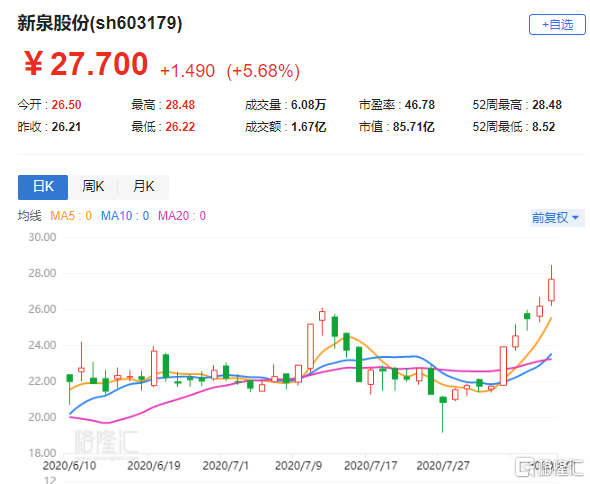Click the 30.00 price axis label
The height and width of the screenshot is (484, 590).
(x=42, y=237)
